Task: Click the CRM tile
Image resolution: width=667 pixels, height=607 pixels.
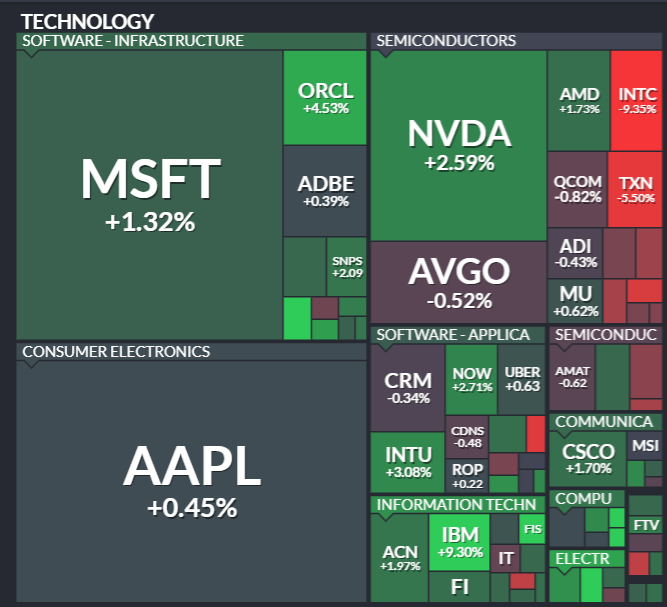Action: point(407,387)
